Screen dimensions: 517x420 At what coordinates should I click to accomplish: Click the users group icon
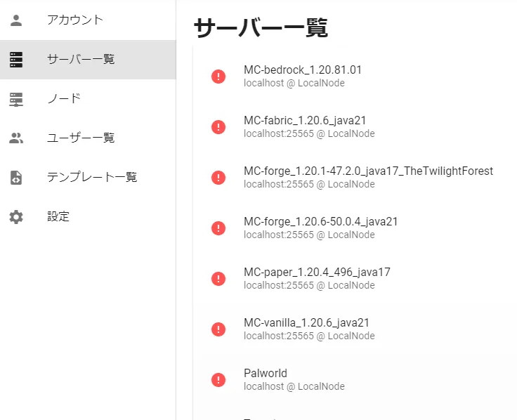click(x=16, y=138)
